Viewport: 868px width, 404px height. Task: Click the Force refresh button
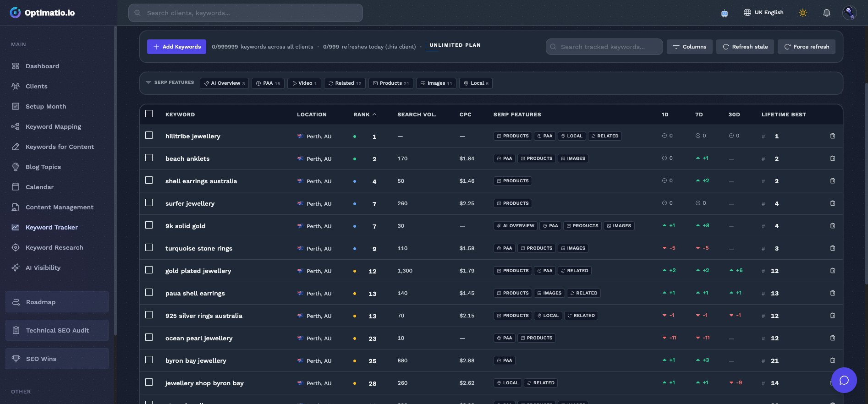(x=806, y=47)
